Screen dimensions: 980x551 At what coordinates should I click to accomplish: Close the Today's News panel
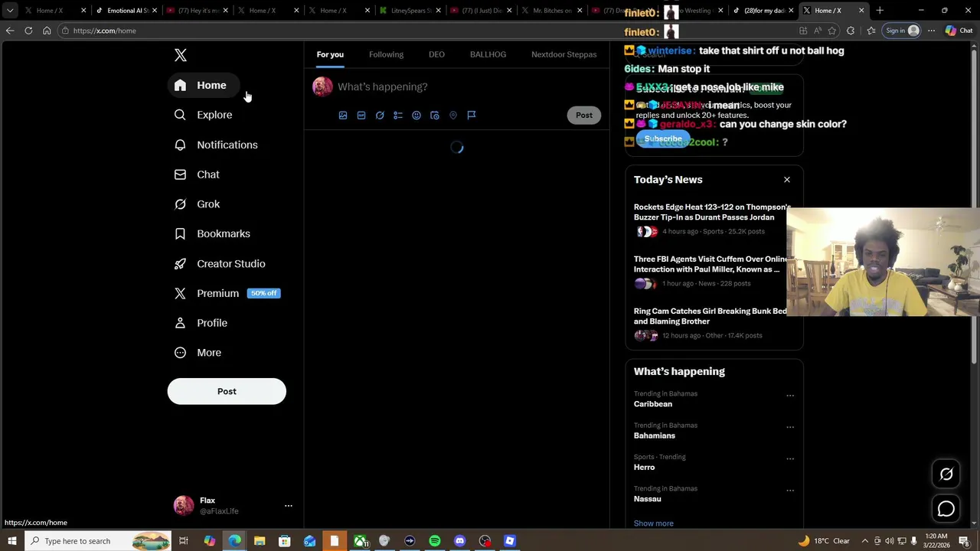click(x=787, y=180)
